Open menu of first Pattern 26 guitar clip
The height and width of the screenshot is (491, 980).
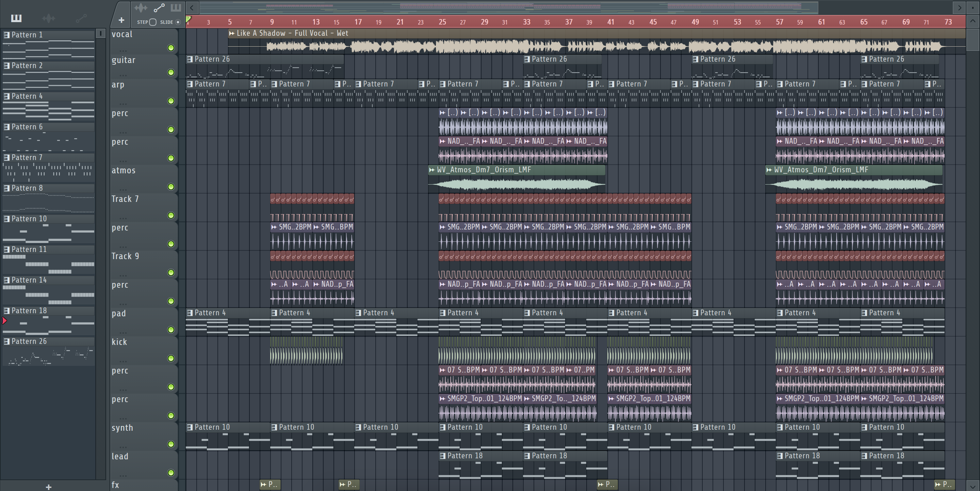pyautogui.click(x=190, y=59)
